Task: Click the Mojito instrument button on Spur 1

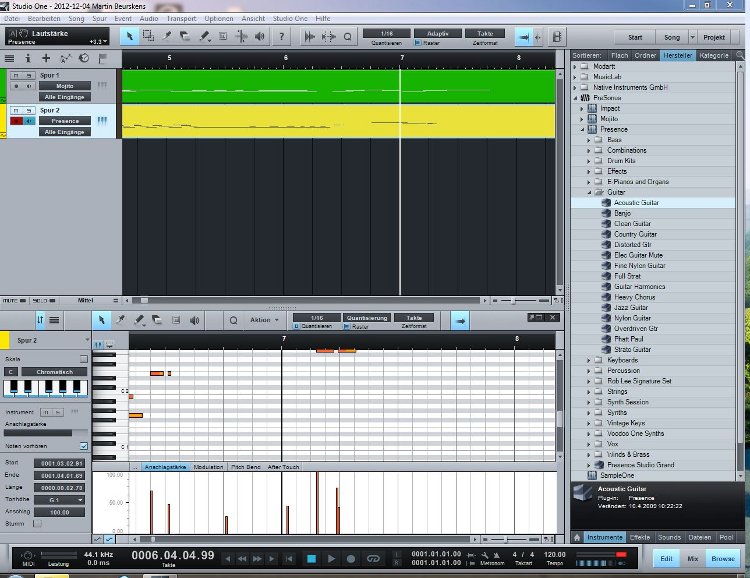Action: [x=65, y=86]
